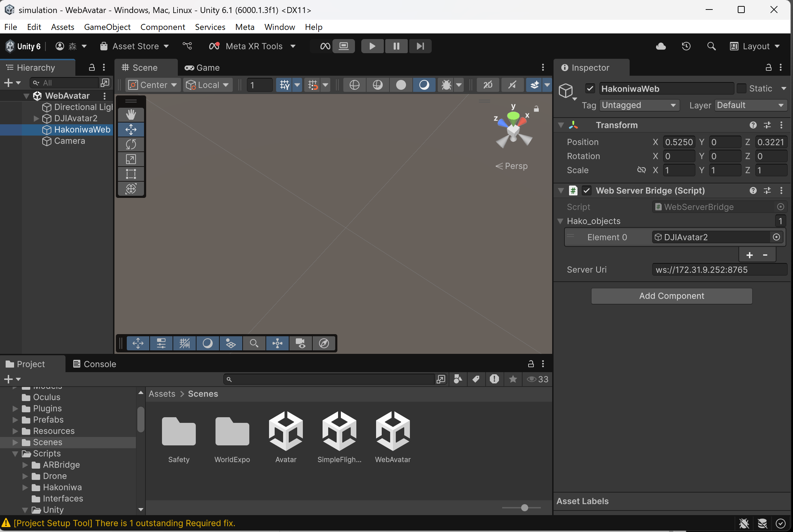
Task: Click the Project thumbnail size slider
Action: pos(524,507)
